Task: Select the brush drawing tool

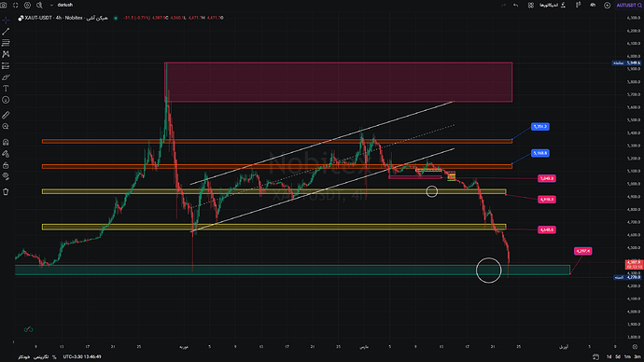Action: click(6, 77)
